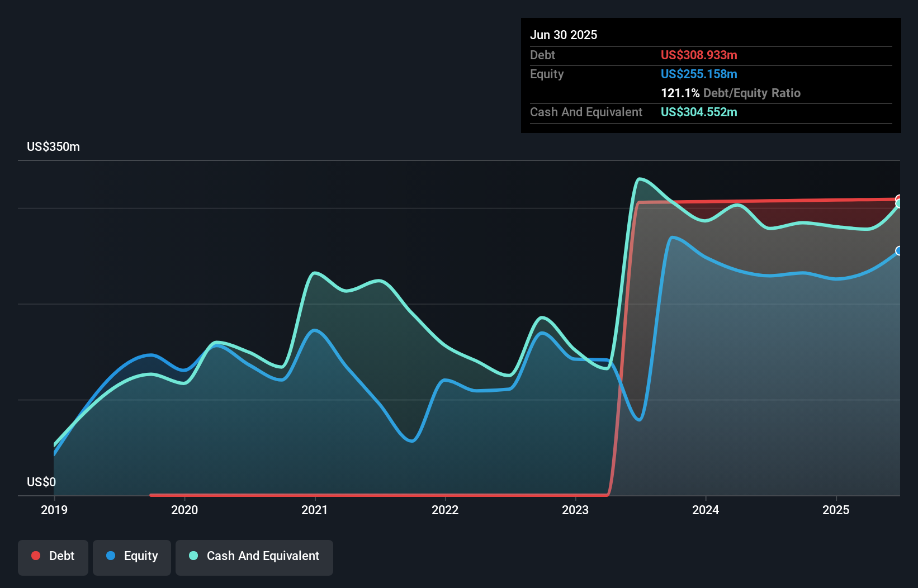Click the teal Cash And Equivalent legend dot

pos(192,556)
